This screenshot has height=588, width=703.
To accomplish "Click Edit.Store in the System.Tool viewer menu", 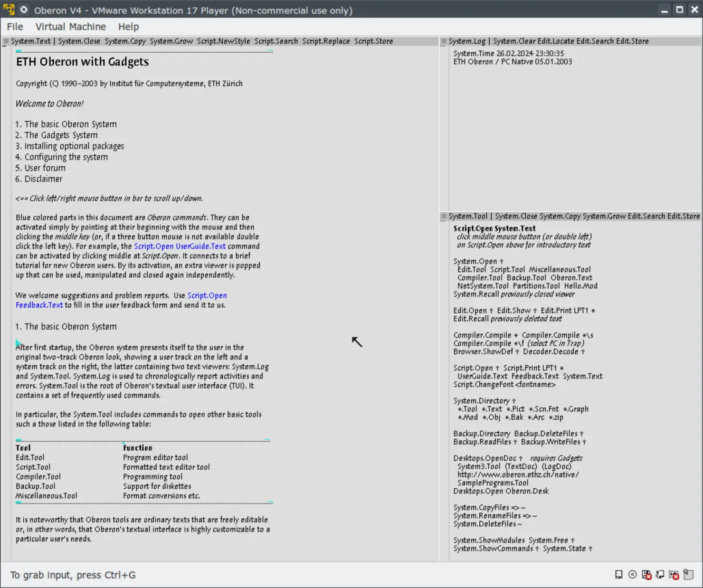I will click(684, 216).
